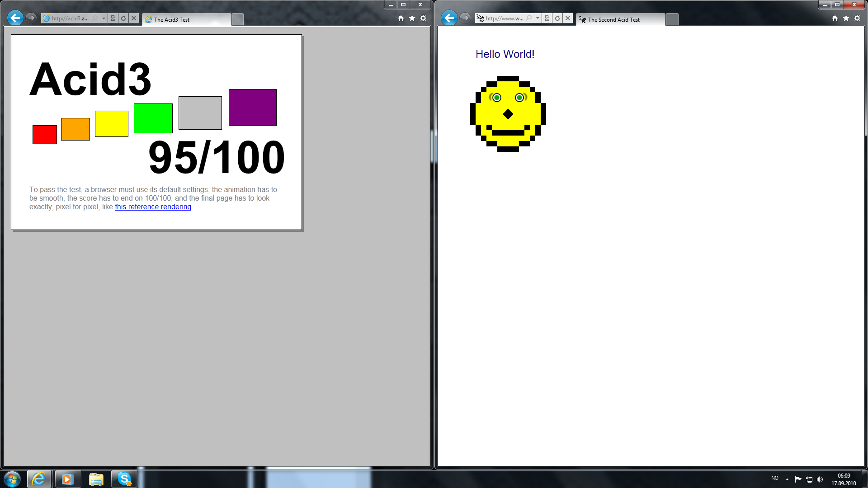Click the purple square on Acid3 page
The height and width of the screenshot is (488, 868).
[253, 108]
